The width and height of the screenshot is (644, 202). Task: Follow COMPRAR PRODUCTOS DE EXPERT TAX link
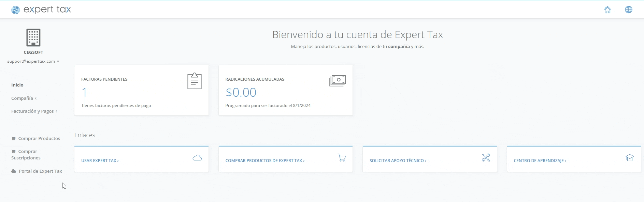pyautogui.click(x=265, y=161)
